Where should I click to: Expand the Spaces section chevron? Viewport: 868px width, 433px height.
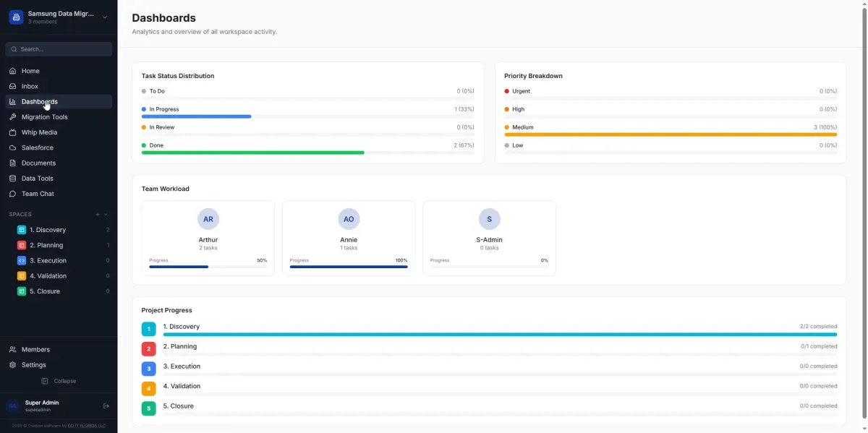(106, 215)
